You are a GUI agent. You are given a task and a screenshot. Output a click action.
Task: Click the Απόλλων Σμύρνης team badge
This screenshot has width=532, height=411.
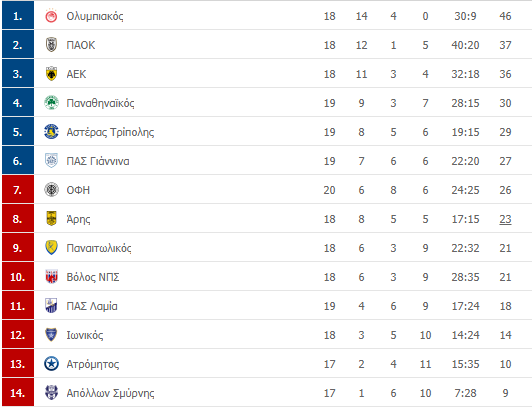(51, 393)
